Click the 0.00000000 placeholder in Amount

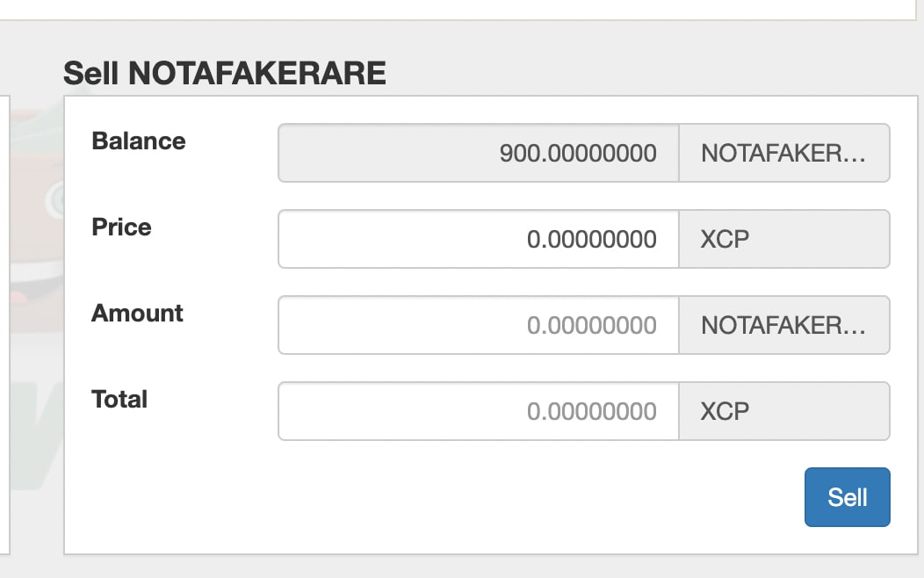[592, 325]
